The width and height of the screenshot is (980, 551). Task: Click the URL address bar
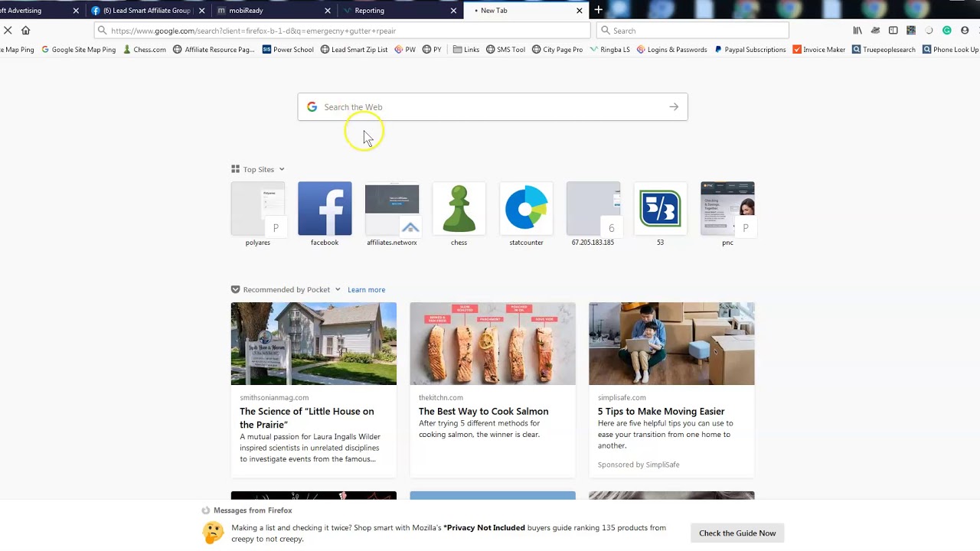343,31
